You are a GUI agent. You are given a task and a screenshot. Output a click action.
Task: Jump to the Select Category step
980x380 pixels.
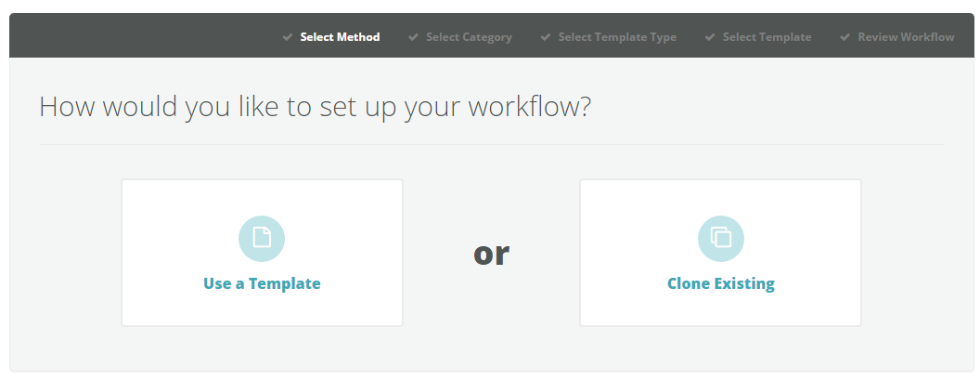pyautogui.click(x=469, y=37)
